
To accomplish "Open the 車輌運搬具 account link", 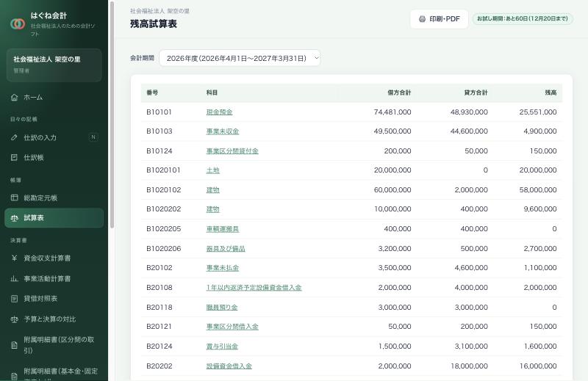I will tap(223, 229).
